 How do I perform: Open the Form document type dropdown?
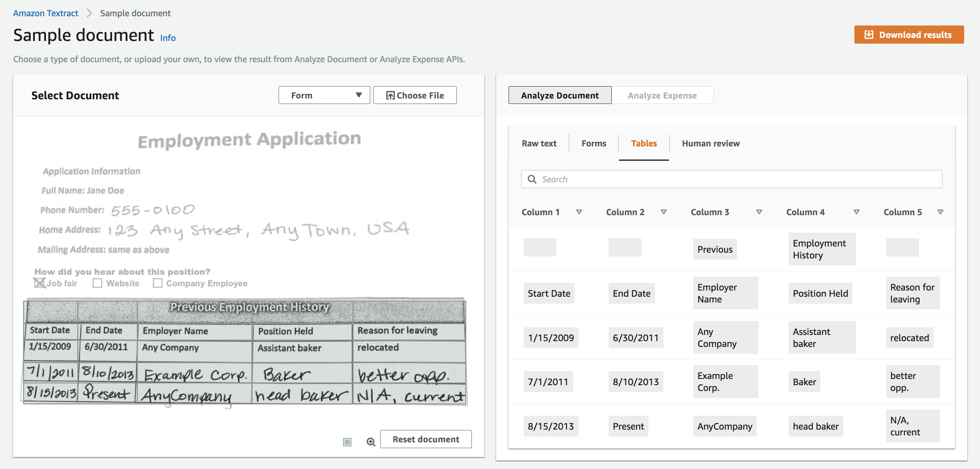(x=324, y=95)
